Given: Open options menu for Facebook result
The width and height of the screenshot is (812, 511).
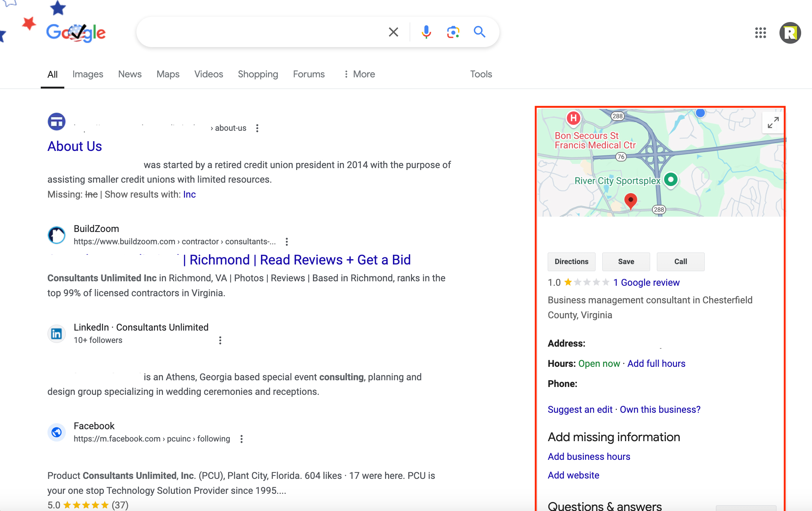Looking at the screenshot, I should click(x=242, y=439).
